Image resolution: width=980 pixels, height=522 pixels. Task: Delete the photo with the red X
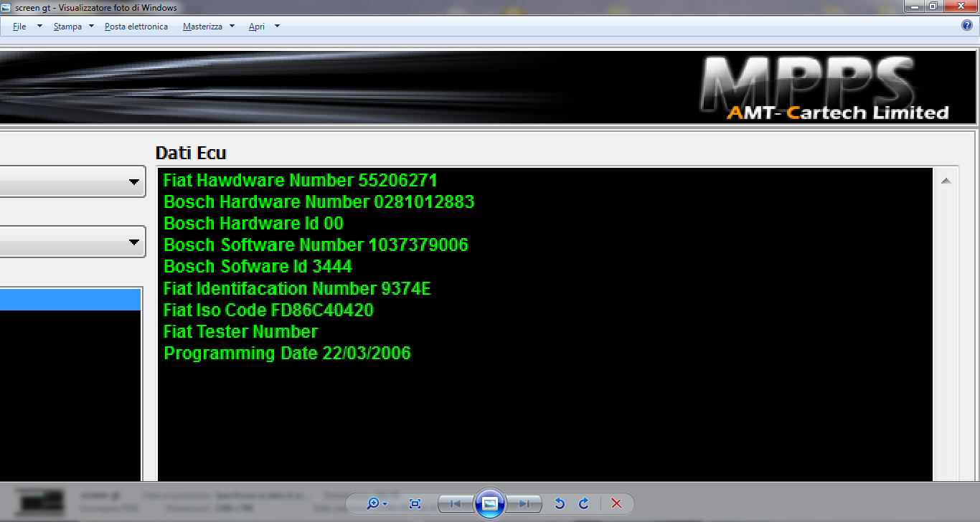(616, 503)
